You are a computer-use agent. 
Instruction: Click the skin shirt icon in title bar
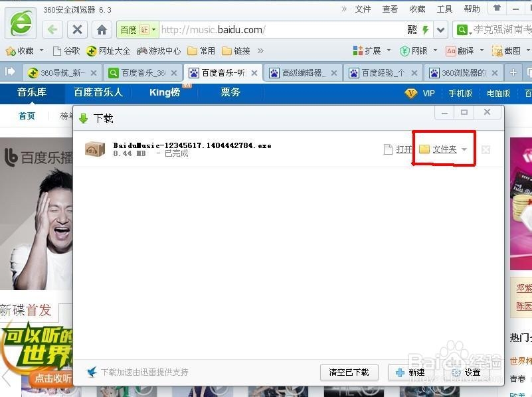click(497, 8)
